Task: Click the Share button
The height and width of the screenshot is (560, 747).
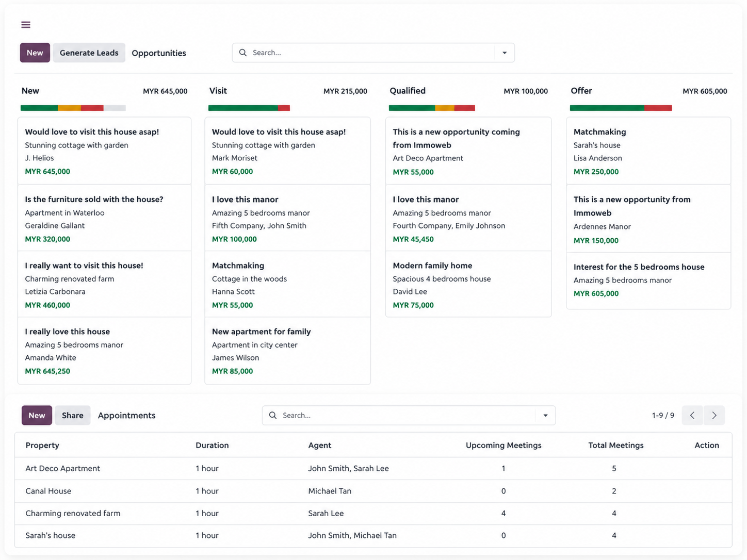Action: [x=72, y=415]
